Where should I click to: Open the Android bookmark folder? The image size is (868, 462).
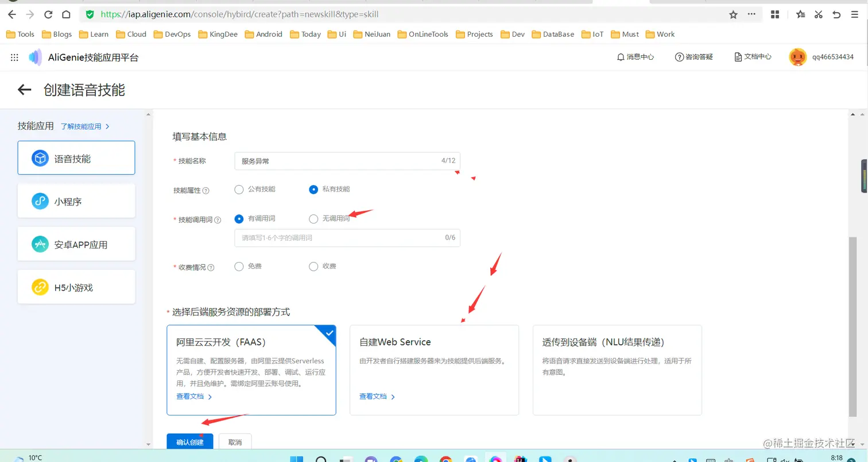[x=263, y=34]
